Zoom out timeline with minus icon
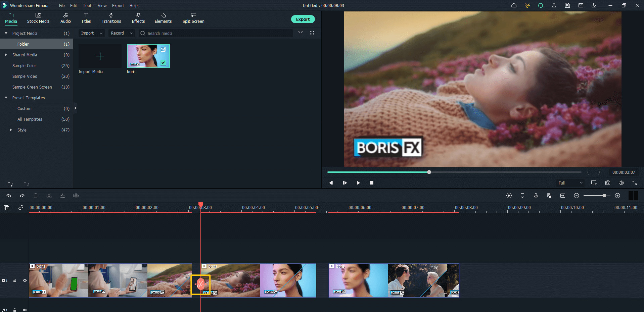644x312 pixels. pyautogui.click(x=577, y=196)
